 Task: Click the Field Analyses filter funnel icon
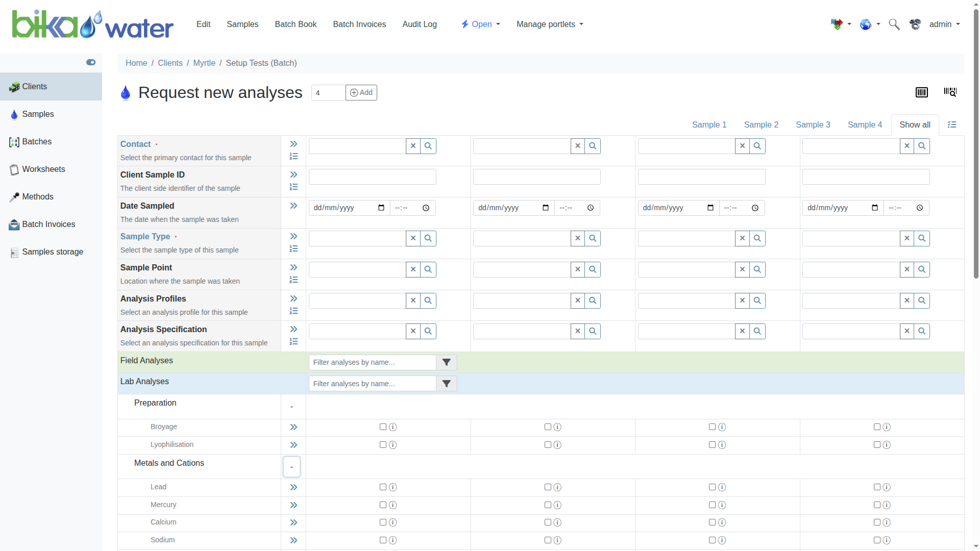coord(446,363)
